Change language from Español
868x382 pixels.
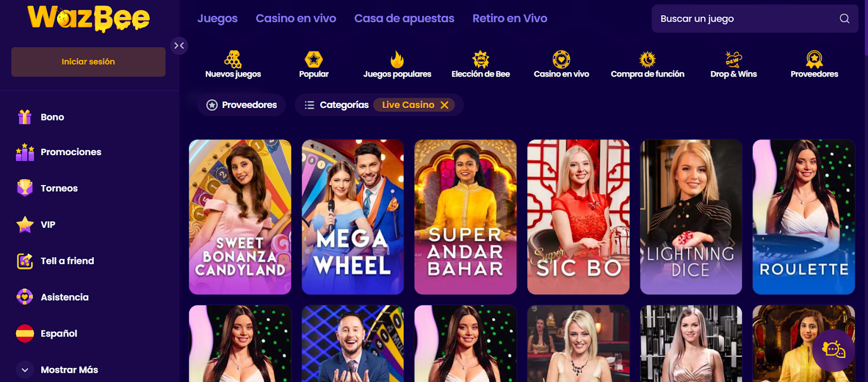coord(47,334)
